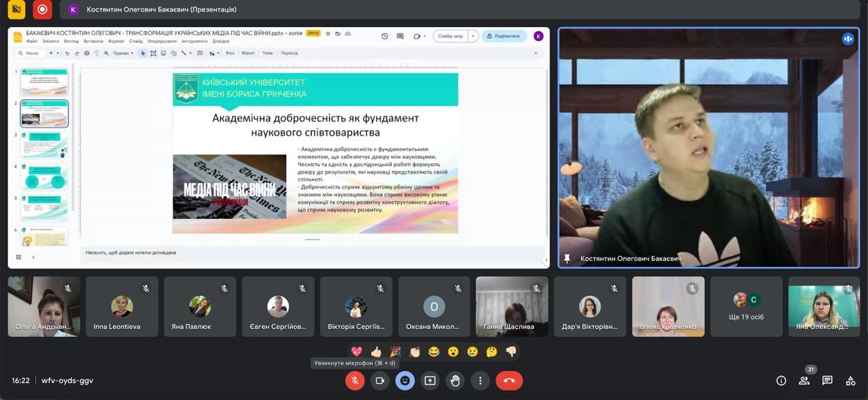Toggle the camera on or off
This screenshot has width=868, height=400.
point(380,381)
